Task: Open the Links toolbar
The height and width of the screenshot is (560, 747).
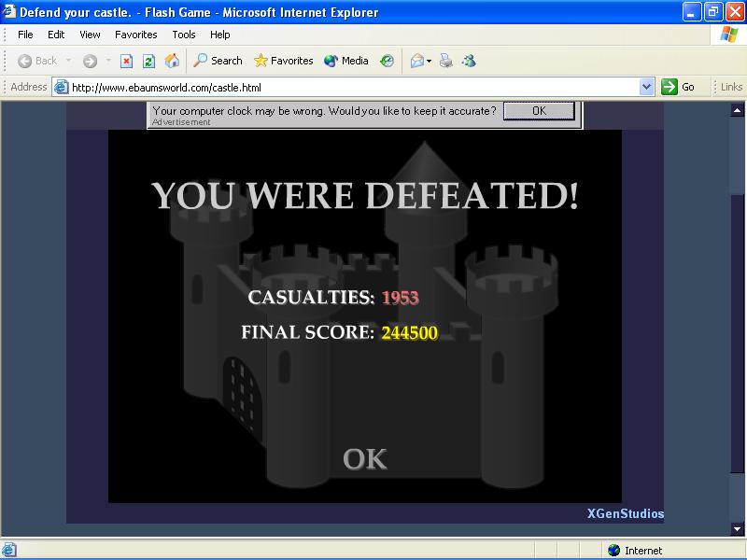Action: (x=730, y=87)
